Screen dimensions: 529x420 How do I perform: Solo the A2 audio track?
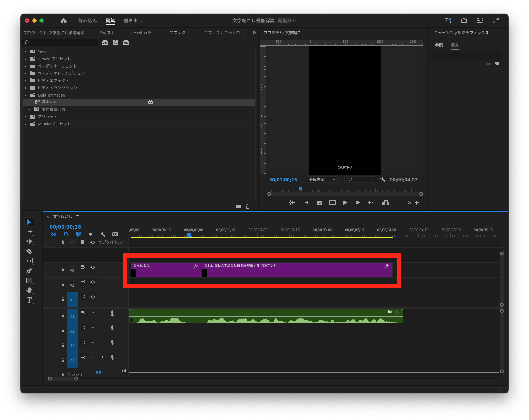coord(102,328)
